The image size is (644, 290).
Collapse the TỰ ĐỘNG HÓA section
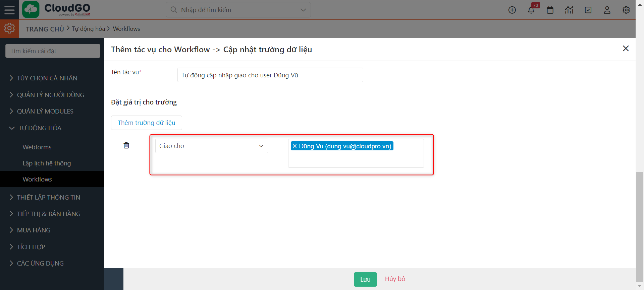pyautogui.click(x=40, y=128)
